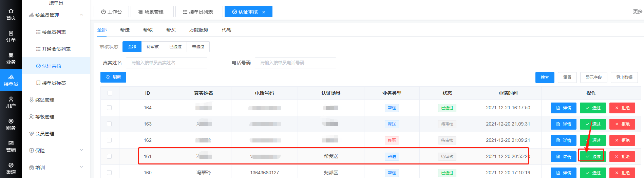This screenshot has height=178, width=644.
Task: Open the 显示字段 column settings
Action: [594, 77]
